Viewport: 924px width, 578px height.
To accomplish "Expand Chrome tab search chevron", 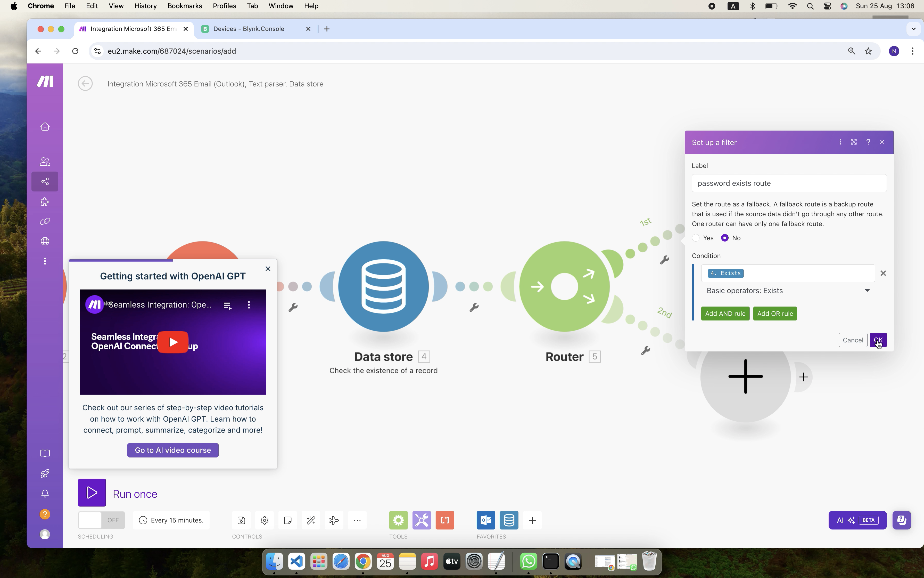I will pos(913,29).
